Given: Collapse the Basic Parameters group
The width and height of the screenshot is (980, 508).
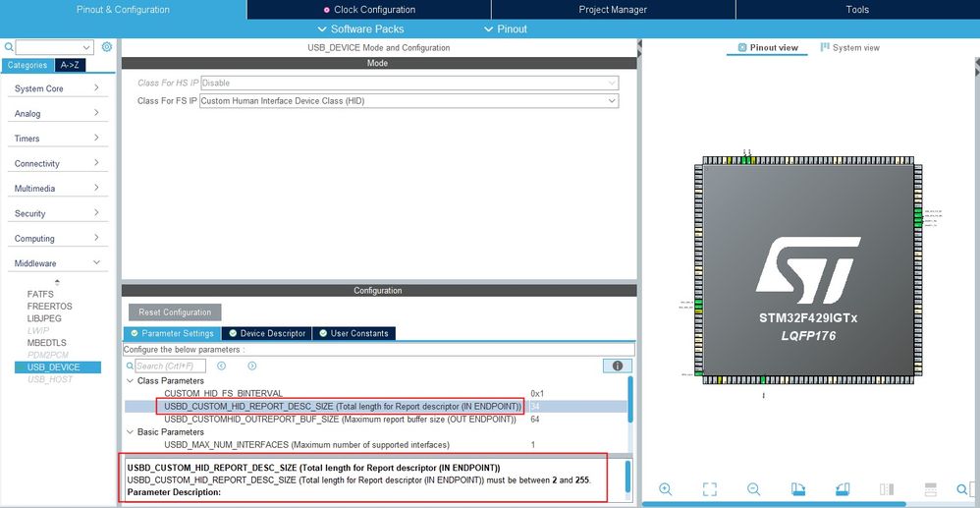Looking at the screenshot, I should click(130, 431).
